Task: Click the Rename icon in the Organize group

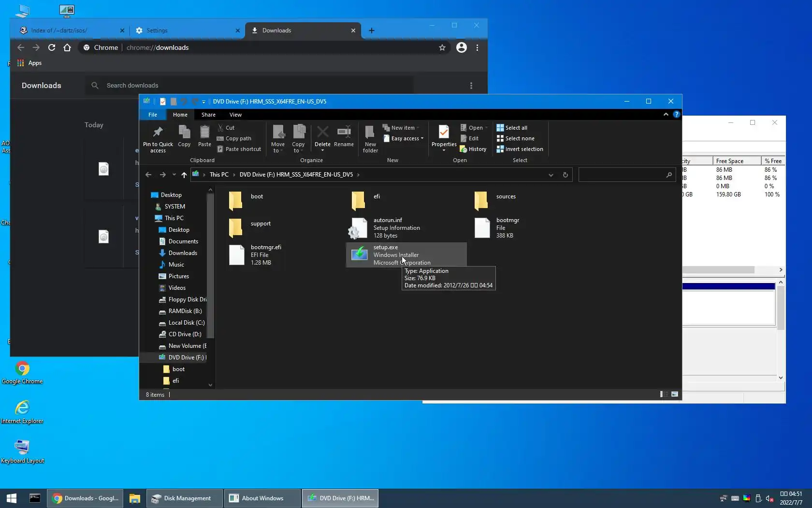Action: [344, 136]
